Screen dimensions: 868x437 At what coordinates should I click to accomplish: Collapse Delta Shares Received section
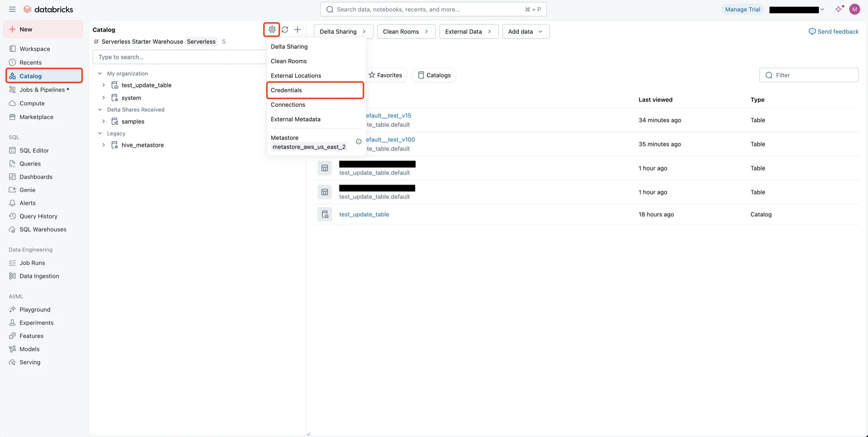pyautogui.click(x=100, y=109)
